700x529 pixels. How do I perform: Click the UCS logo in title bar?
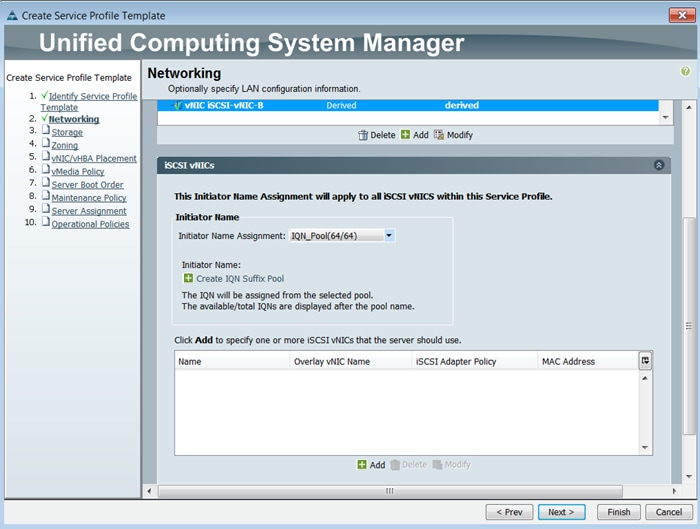coord(12,15)
